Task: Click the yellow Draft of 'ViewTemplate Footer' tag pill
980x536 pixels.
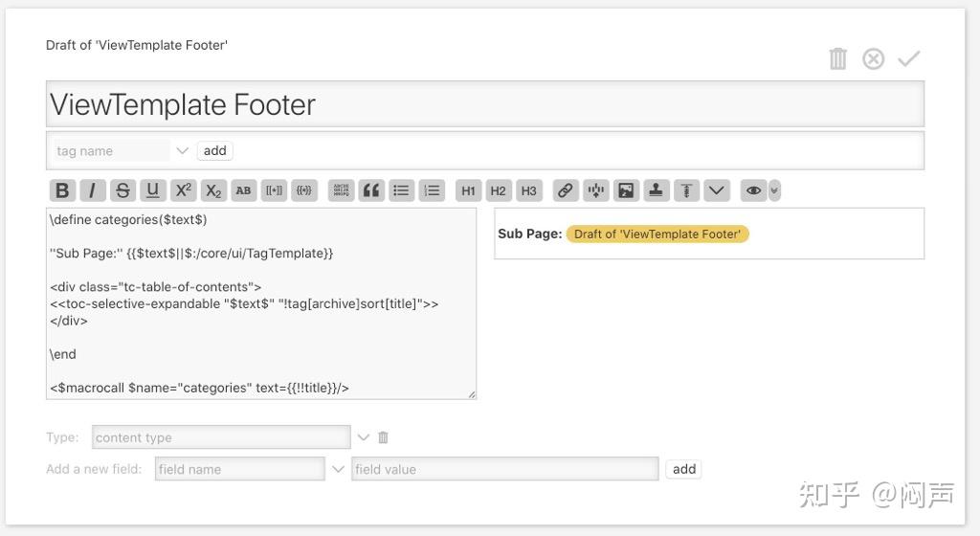Action: 657,234
